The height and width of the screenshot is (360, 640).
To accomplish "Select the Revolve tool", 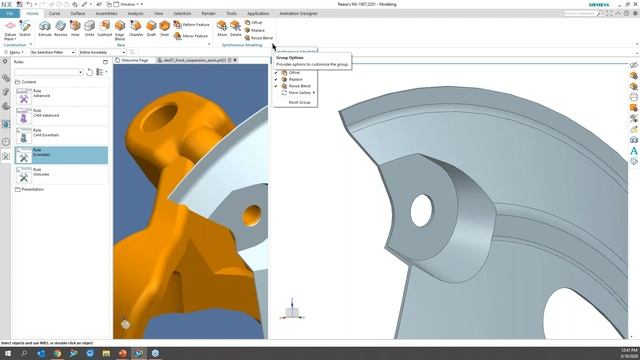I will pyautogui.click(x=60, y=29).
